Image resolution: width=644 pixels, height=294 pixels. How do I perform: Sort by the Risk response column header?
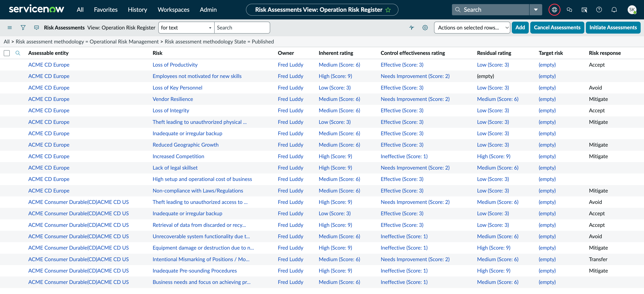[605, 53]
